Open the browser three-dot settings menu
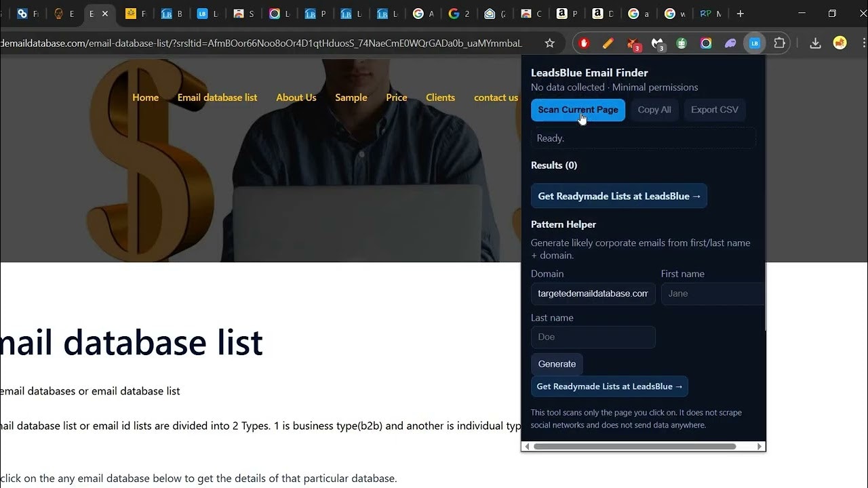This screenshot has width=868, height=488. pos(862,43)
